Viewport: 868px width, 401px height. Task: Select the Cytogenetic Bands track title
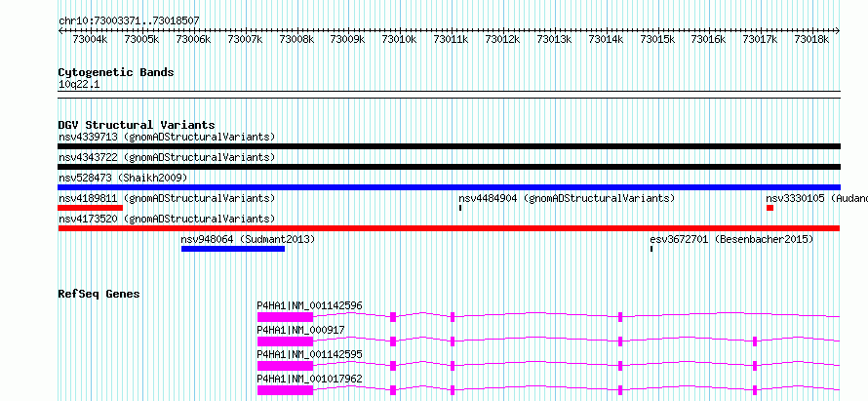[x=116, y=72]
